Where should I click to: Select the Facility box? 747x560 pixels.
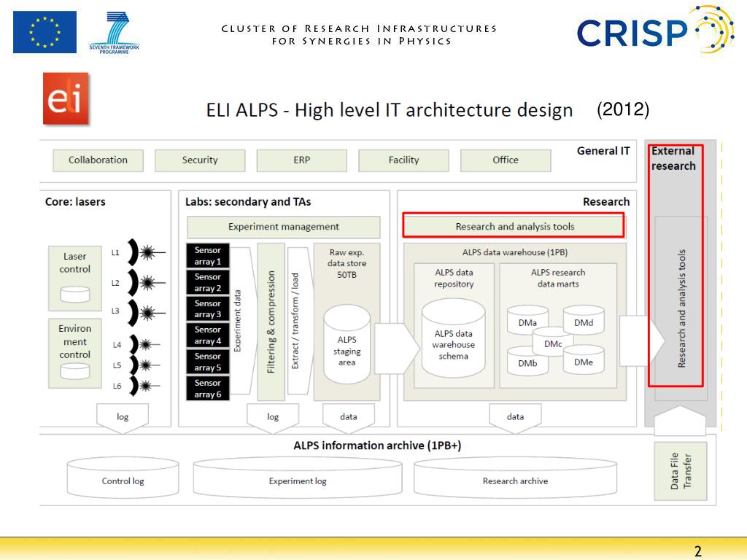tap(403, 160)
